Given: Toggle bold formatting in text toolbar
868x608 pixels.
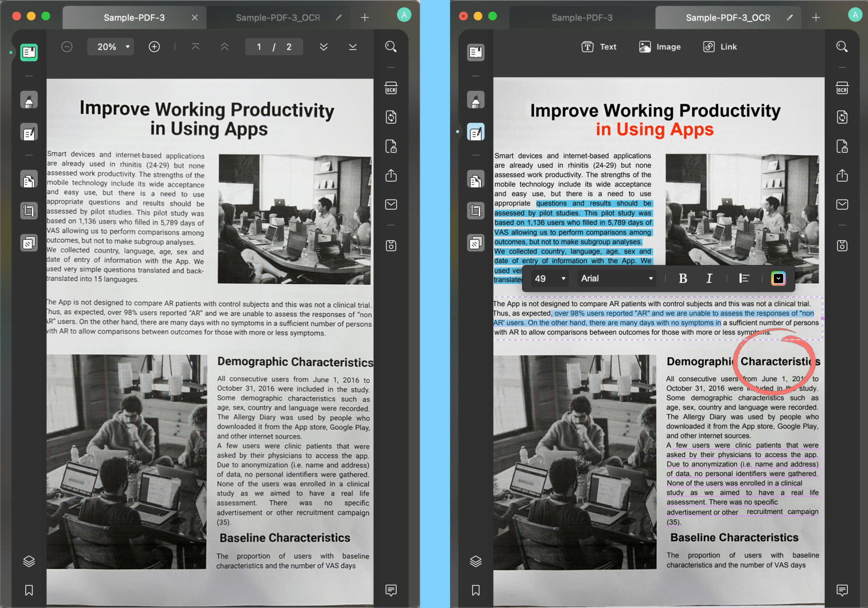Looking at the screenshot, I should (x=683, y=278).
